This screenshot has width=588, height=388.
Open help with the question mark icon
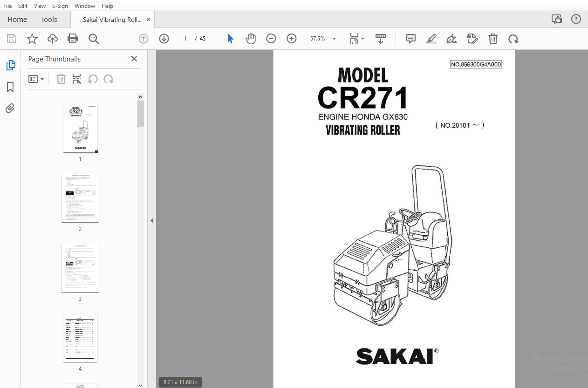tap(576, 20)
